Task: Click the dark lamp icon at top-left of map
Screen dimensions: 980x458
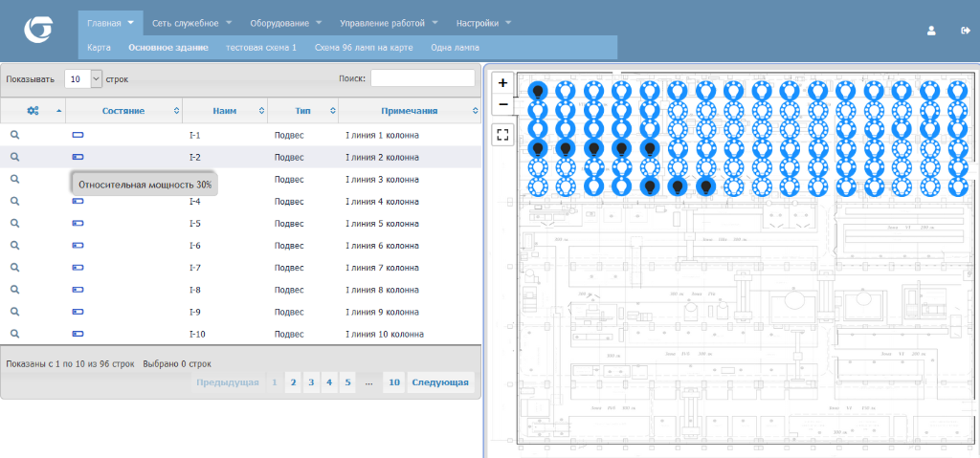Action: pos(538,90)
